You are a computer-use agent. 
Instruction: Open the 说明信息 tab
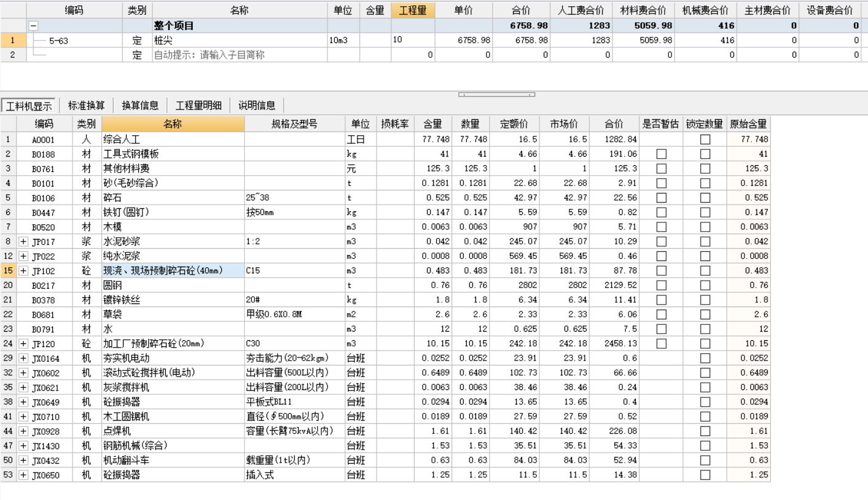[x=257, y=105]
